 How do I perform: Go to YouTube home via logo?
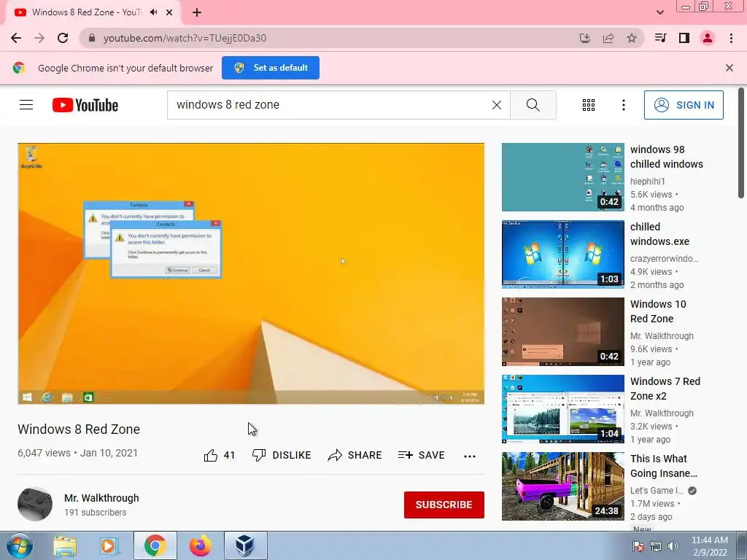pos(85,105)
